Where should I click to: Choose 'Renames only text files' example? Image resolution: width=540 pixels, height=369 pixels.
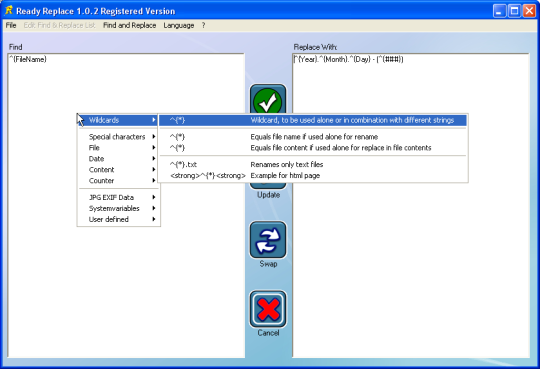coord(313,164)
